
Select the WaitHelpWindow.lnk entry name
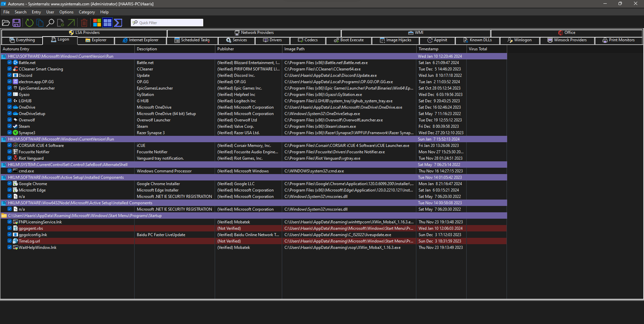pyautogui.click(x=38, y=248)
